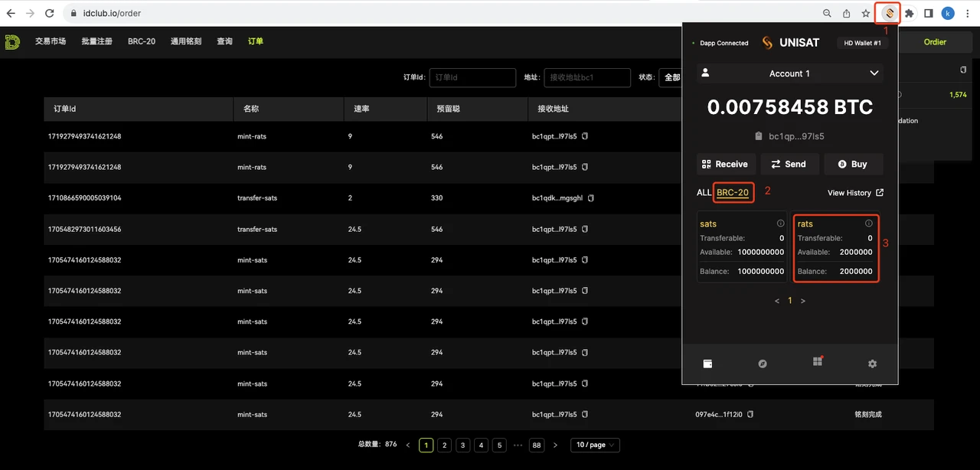
Task: Go to page 5 of orders
Action: tap(499, 445)
